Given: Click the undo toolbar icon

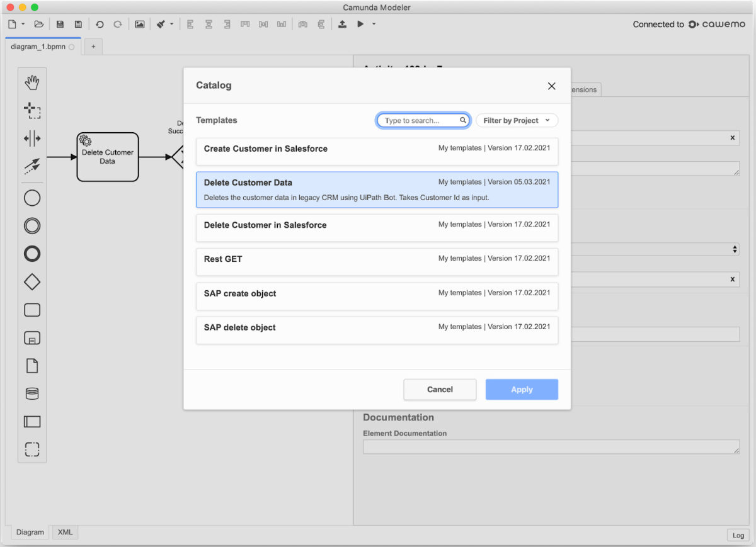Looking at the screenshot, I should coord(100,25).
